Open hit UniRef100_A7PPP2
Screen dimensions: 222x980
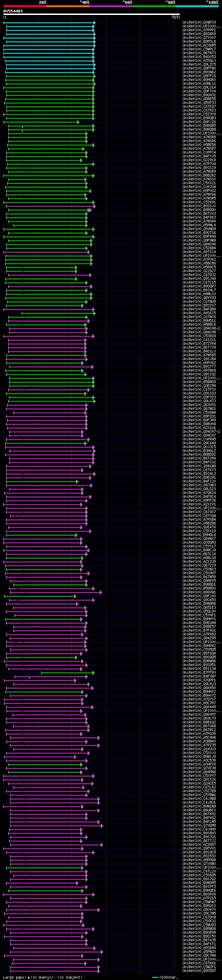199,30
